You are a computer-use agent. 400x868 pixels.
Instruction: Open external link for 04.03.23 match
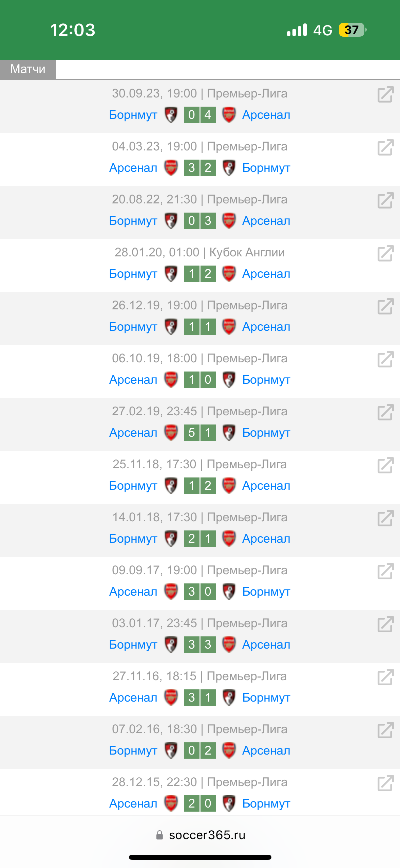pos(385,147)
